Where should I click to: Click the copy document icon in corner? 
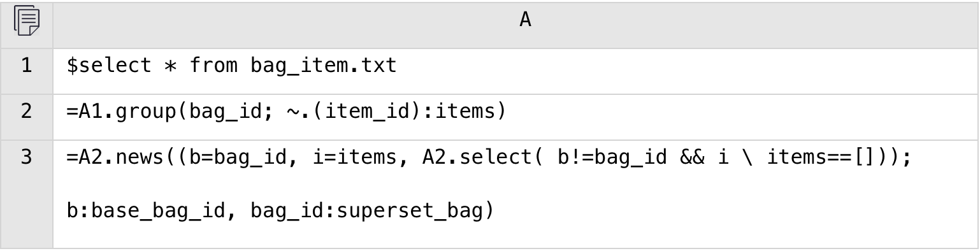pyautogui.click(x=26, y=21)
